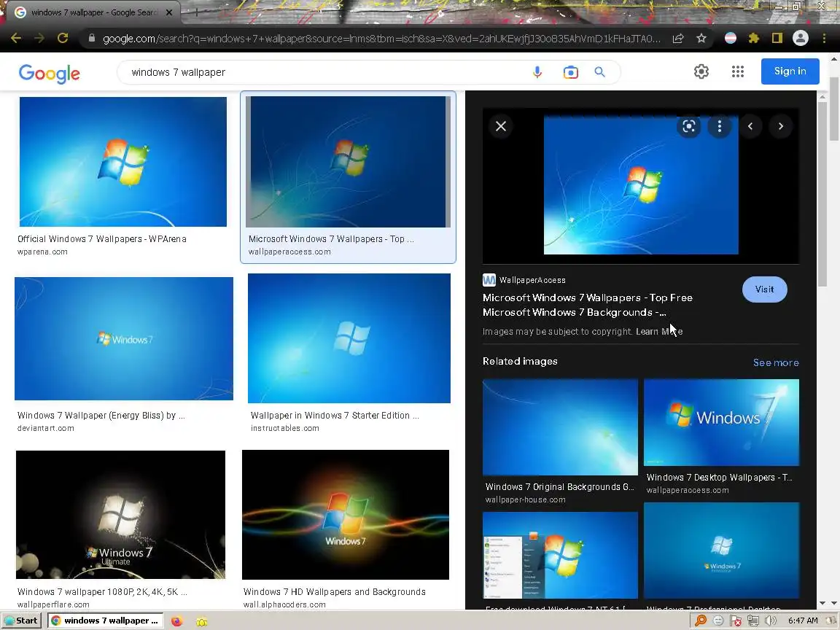Open the Energy Bliss deviantart thumbnail
The height and width of the screenshot is (630, 840).
coord(124,338)
